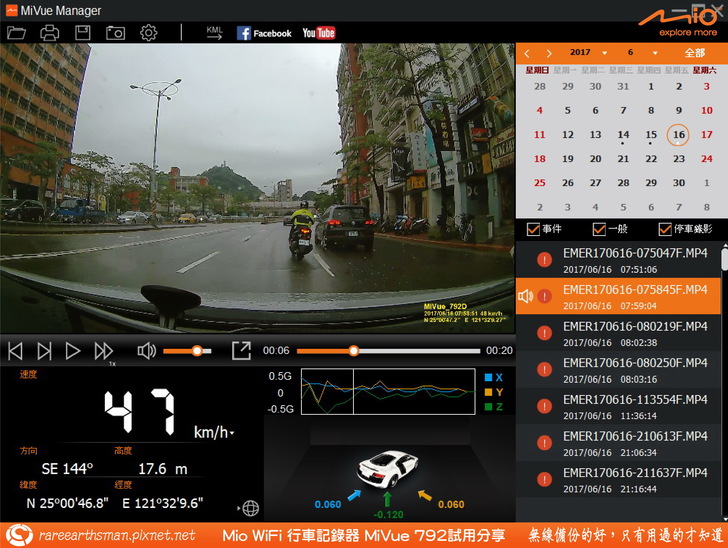
Task: Skip to previous video
Action: (x=15, y=351)
